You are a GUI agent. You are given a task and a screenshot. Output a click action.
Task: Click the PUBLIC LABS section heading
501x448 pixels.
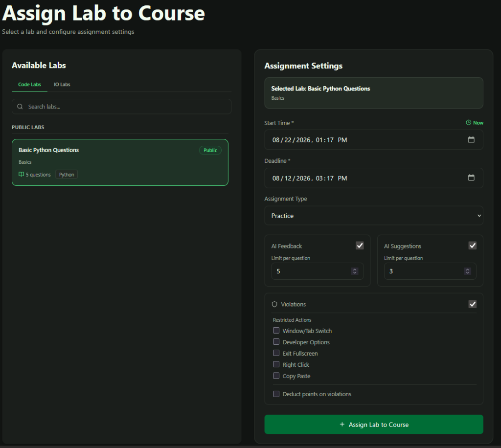pyautogui.click(x=28, y=127)
